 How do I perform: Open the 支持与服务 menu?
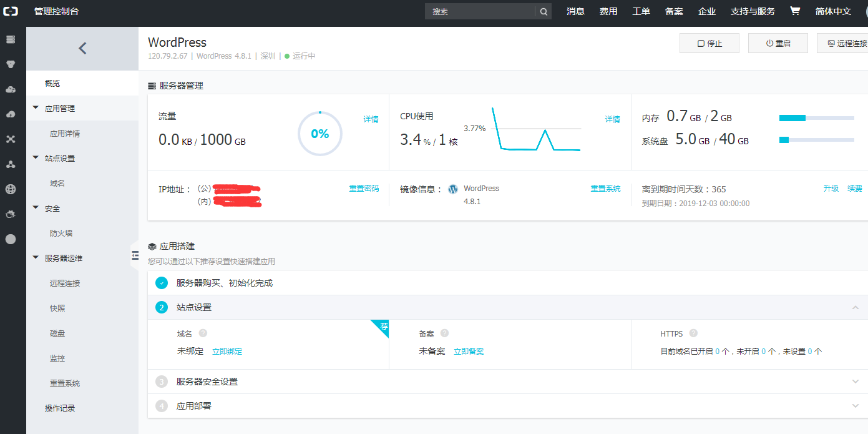[x=753, y=11]
